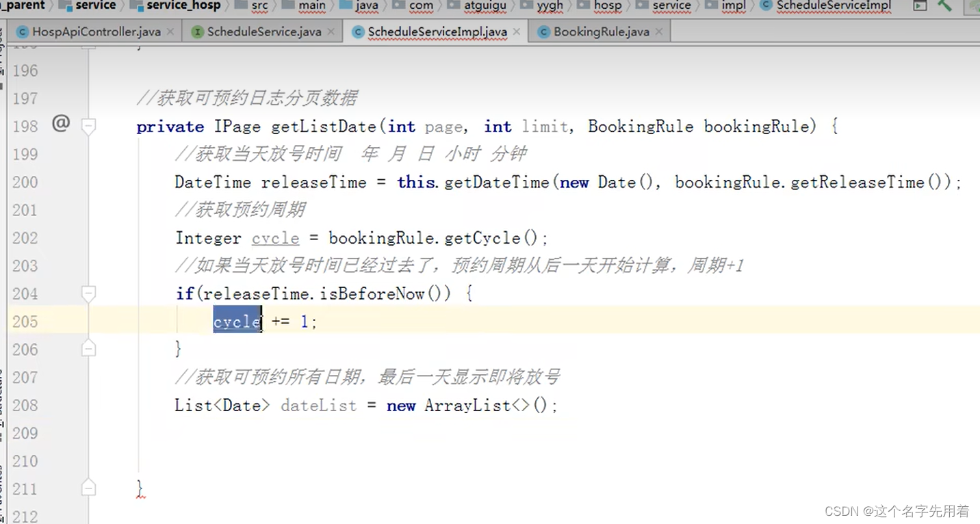Click the comment on line 199
Viewport: 980px width, 524px height.
tap(351, 154)
